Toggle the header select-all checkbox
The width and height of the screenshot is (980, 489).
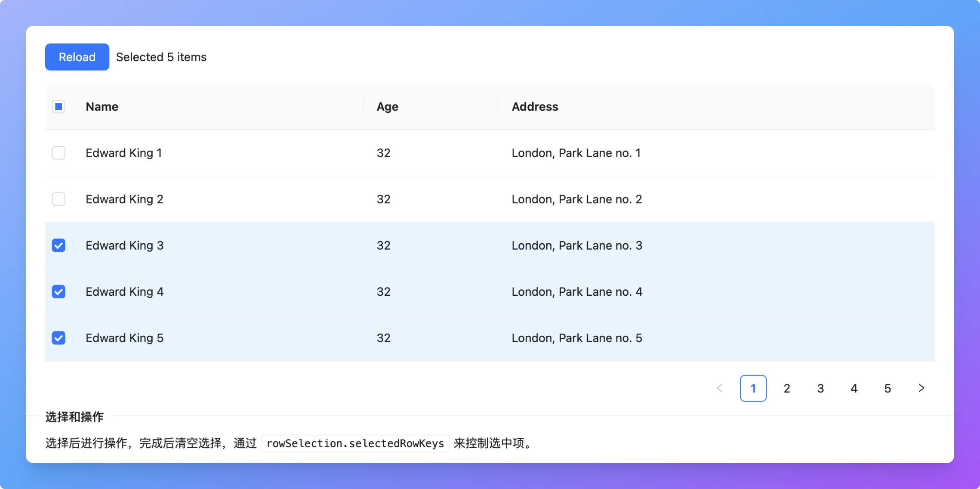coord(59,106)
